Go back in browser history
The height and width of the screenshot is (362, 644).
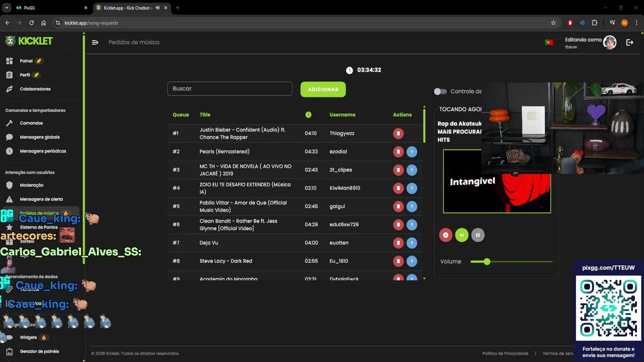(x=7, y=23)
